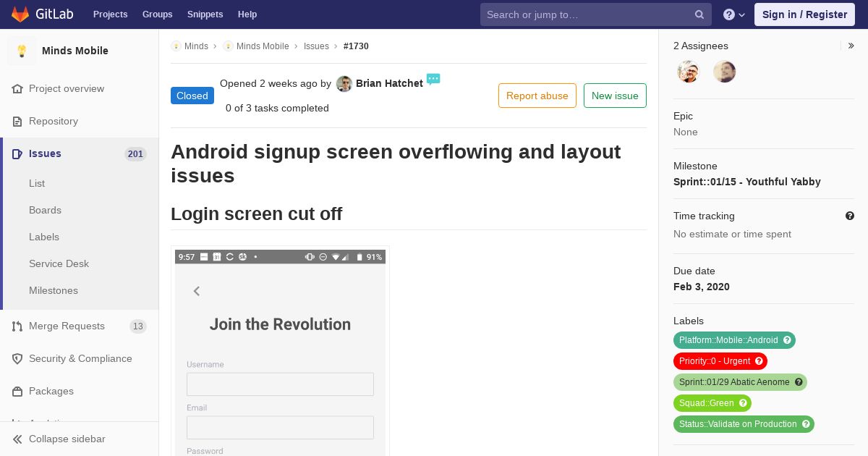Click help icon on Squad::Green label
The height and width of the screenshot is (456, 868).
(x=743, y=403)
